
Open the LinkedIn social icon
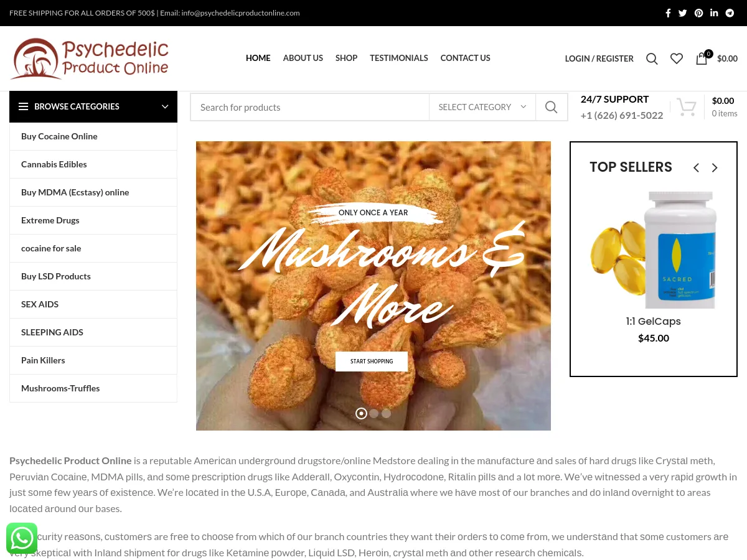tap(714, 13)
